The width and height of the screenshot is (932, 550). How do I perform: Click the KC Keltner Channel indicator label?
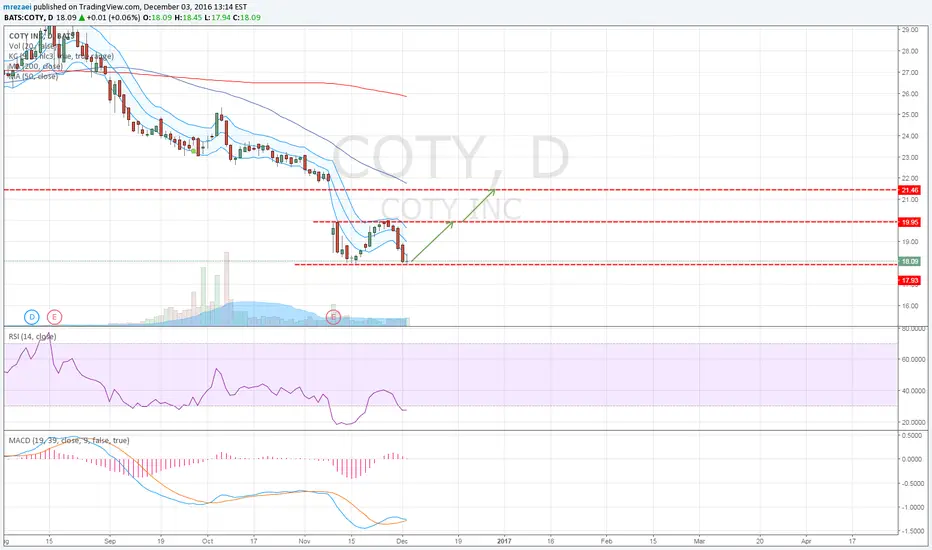pos(61,56)
